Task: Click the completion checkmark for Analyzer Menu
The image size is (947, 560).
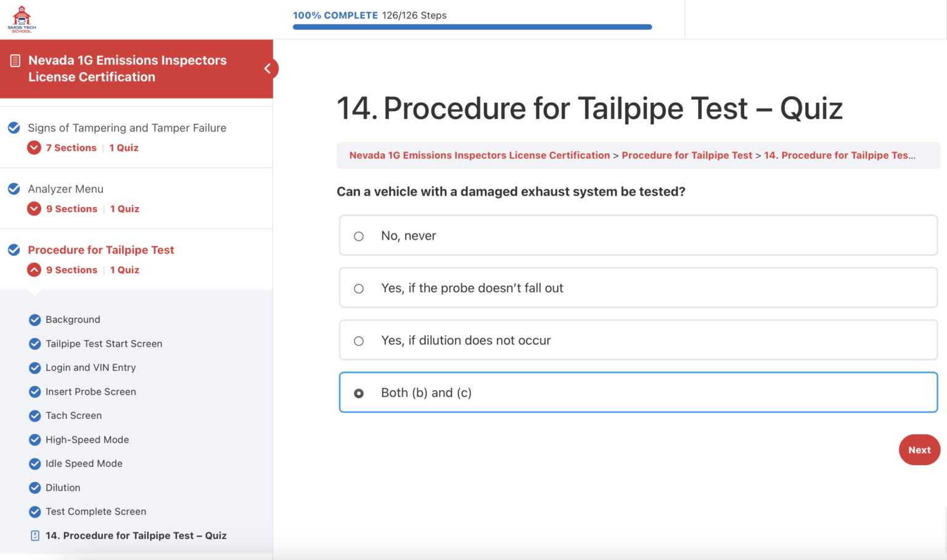Action: [x=14, y=189]
